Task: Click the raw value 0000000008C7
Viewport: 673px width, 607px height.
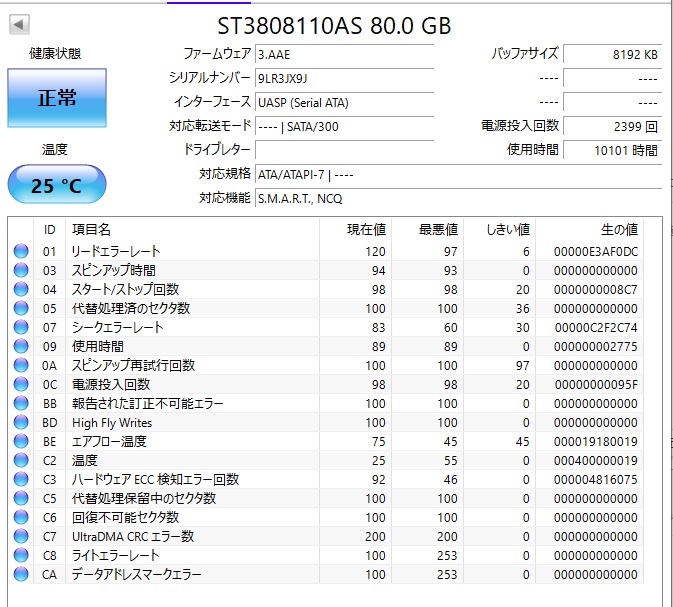Action: (596, 289)
